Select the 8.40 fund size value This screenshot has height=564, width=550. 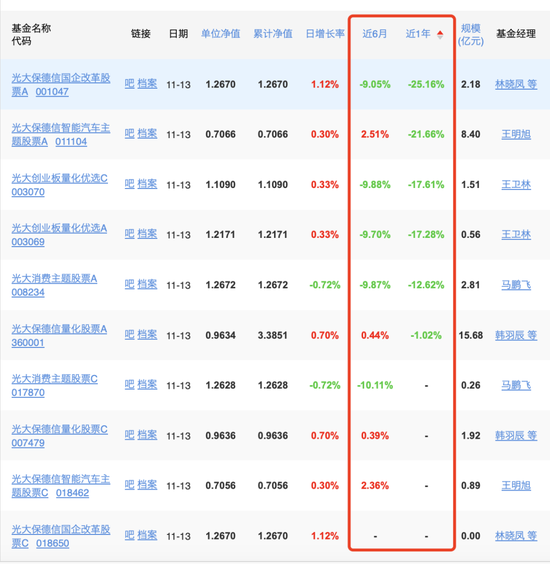point(471,135)
